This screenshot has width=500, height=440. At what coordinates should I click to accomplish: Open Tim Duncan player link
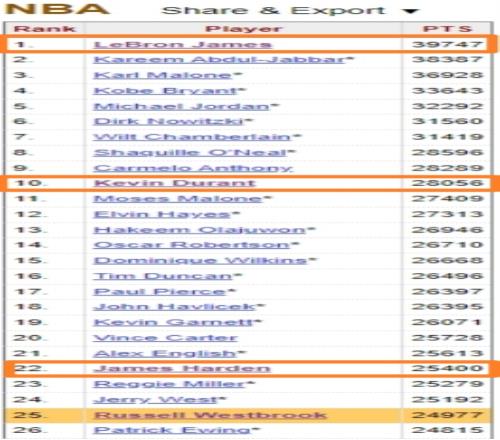pos(163,276)
